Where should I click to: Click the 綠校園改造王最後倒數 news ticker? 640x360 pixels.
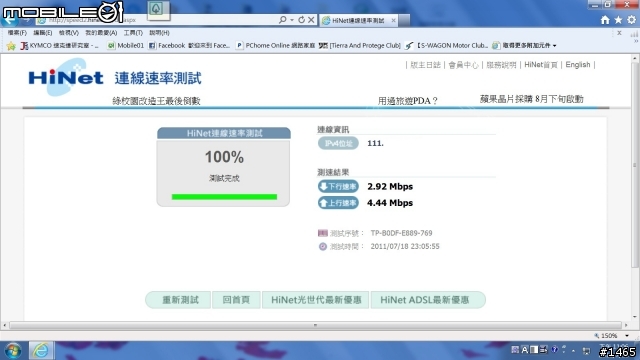156,101
